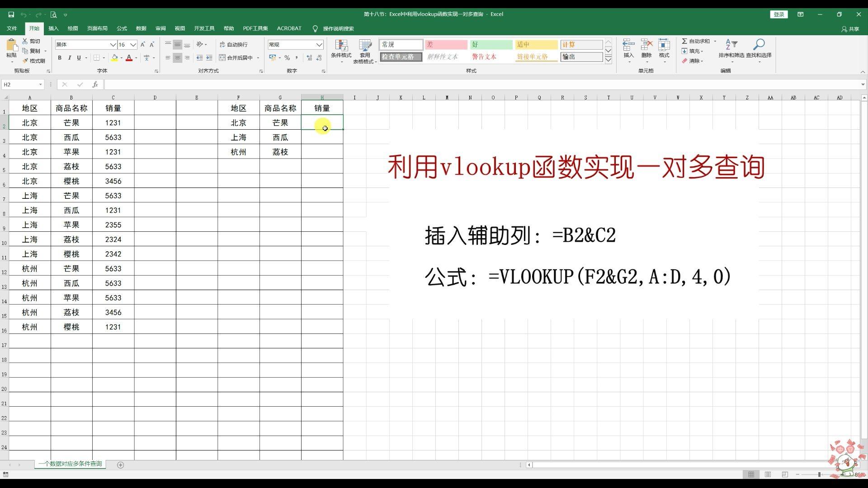Click into the formula bar input
The image size is (868, 488).
click(481, 84)
